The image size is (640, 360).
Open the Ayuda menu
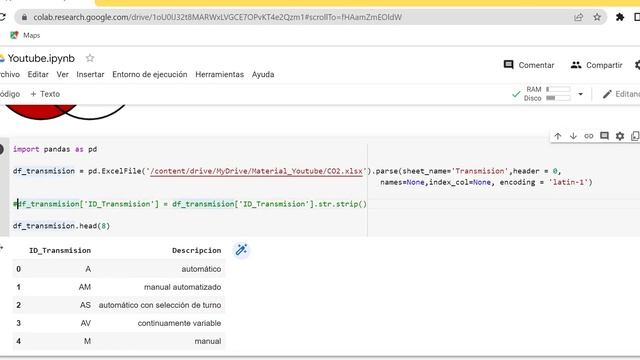pos(263,74)
